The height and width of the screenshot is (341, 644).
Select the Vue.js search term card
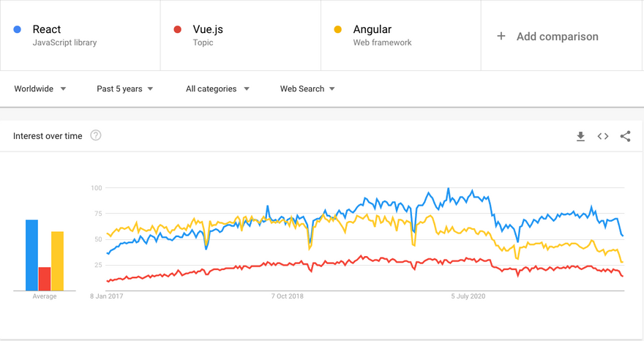pos(241,36)
